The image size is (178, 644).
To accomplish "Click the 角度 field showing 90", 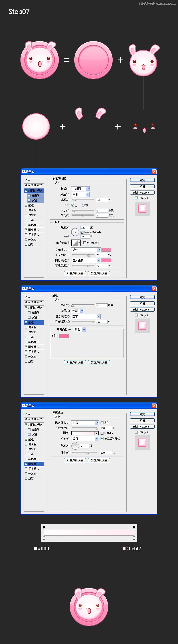I will click(x=84, y=446).
